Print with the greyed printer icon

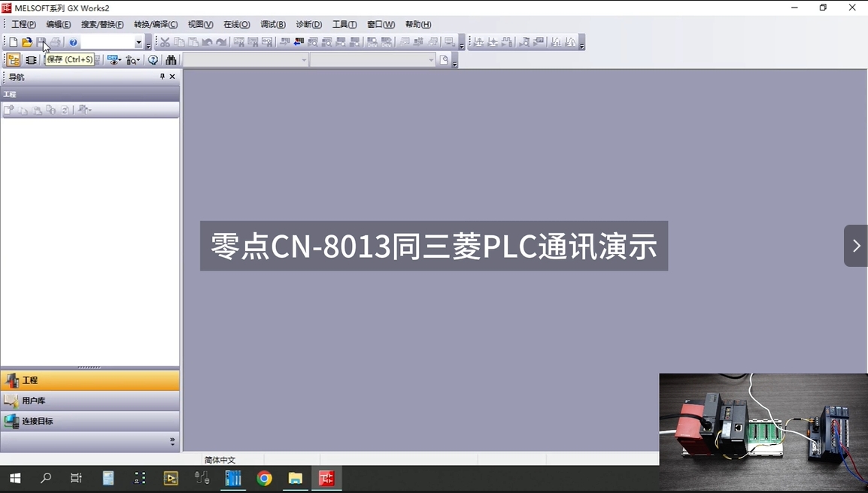pos(56,42)
